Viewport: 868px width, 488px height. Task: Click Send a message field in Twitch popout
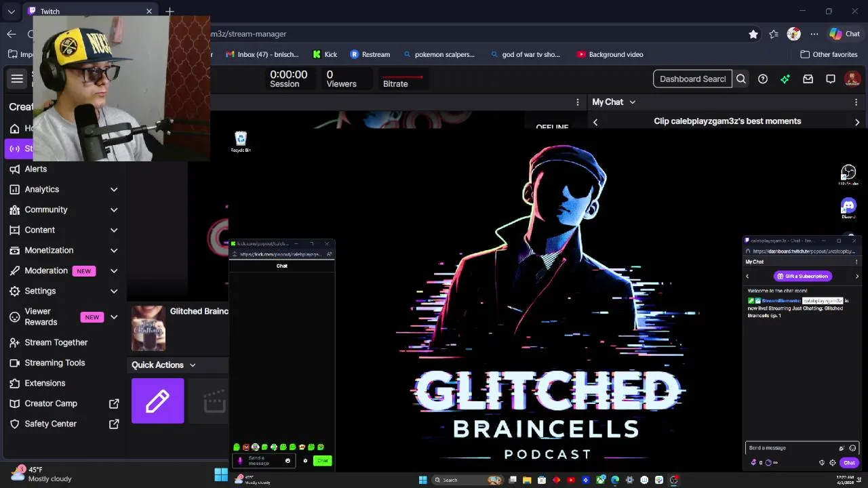click(802, 448)
